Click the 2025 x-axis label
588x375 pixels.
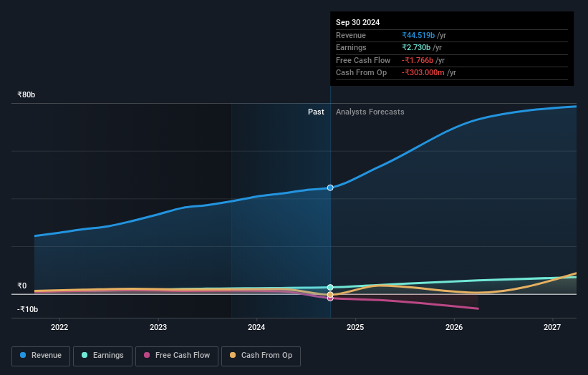(355, 328)
